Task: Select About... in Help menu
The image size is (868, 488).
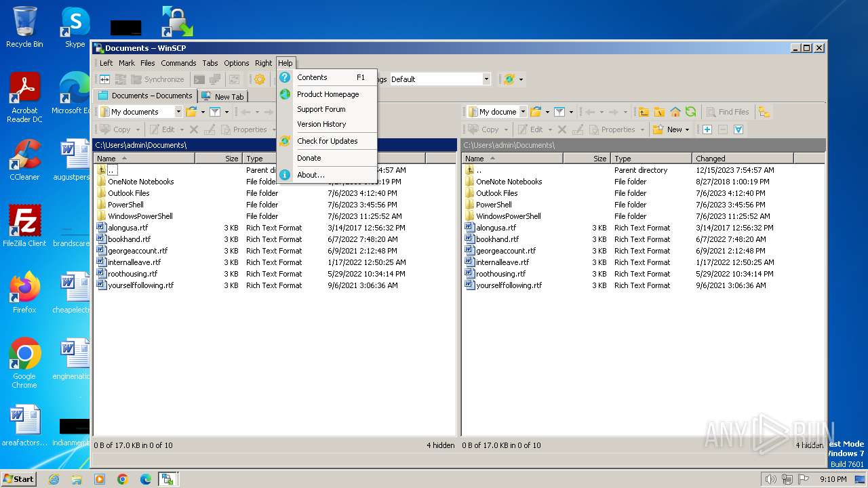Action: coord(327,175)
